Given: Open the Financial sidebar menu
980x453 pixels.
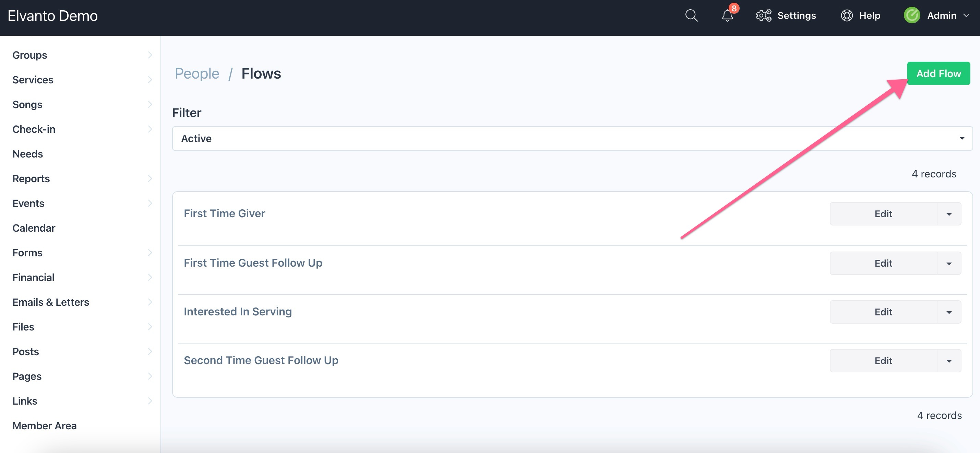Looking at the screenshot, I should [x=33, y=278].
